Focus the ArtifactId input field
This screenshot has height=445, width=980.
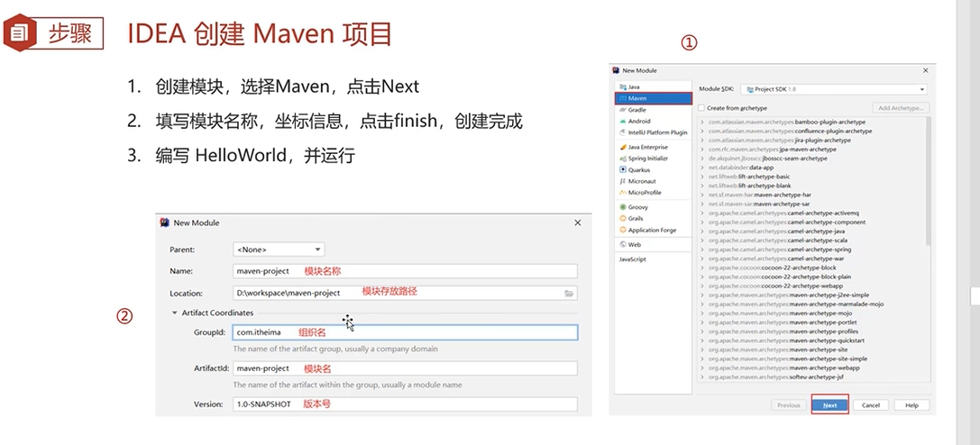[x=405, y=368]
